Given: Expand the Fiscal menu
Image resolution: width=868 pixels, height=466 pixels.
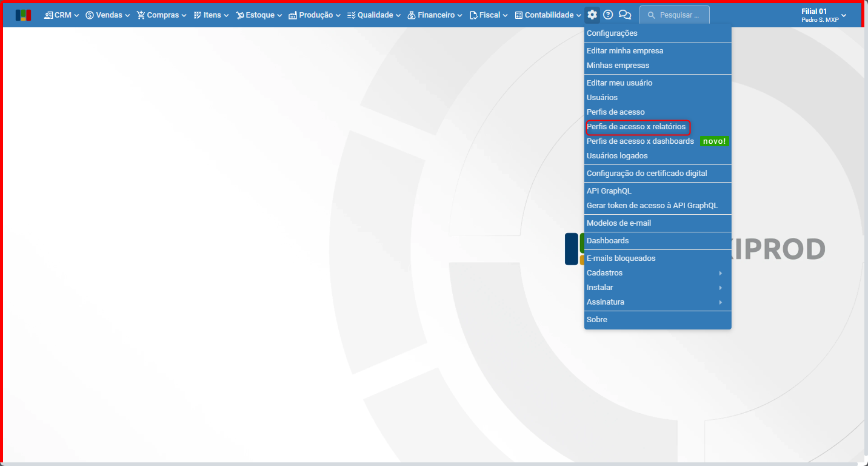Looking at the screenshot, I should click(489, 15).
